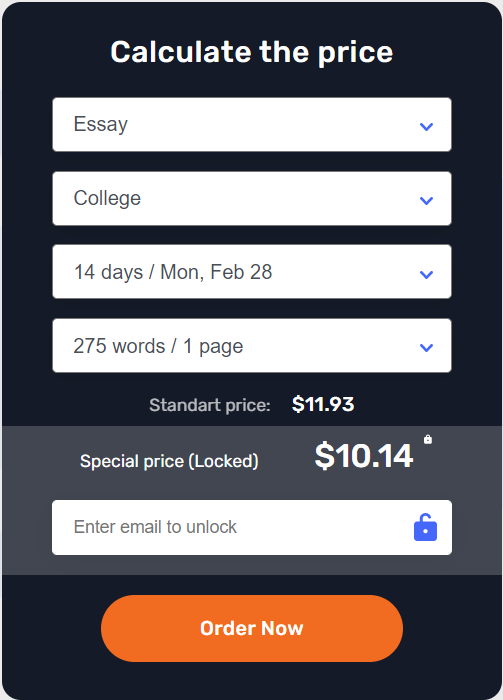
Task: Select the Mon, Feb 28 deadline text
Action: coord(216,272)
